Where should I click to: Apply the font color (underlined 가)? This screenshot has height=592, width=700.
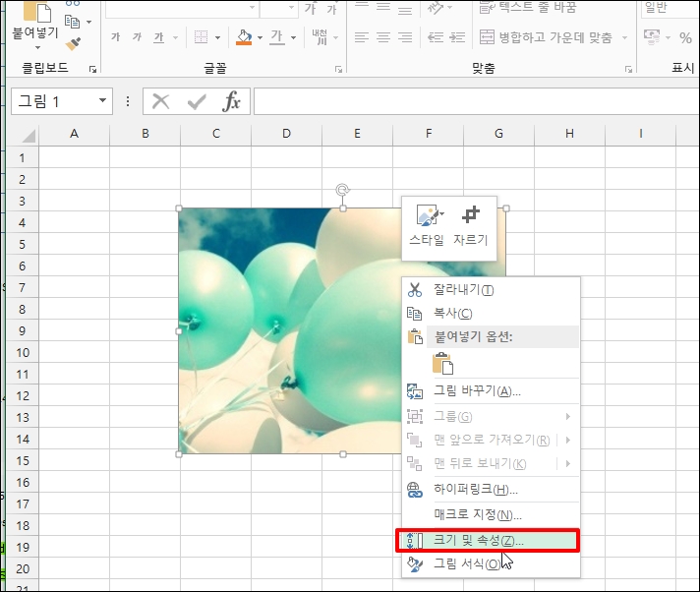click(277, 37)
